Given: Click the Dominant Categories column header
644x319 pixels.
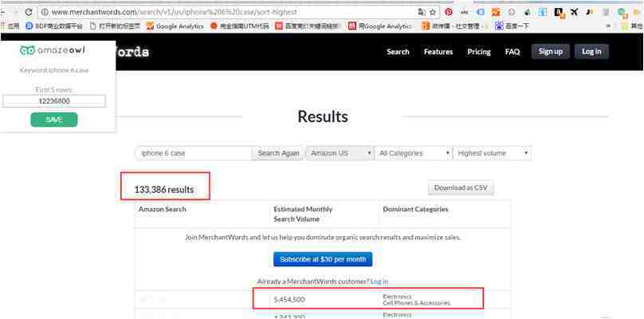Looking at the screenshot, I should pyautogui.click(x=415, y=209).
